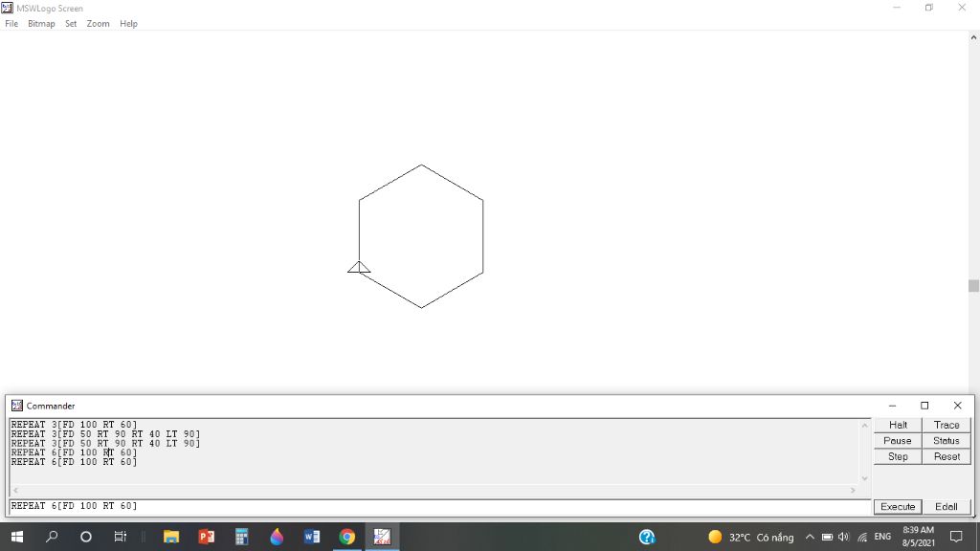This screenshot has height=551, width=980.
Task: Open the Help menu
Action: (x=129, y=24)
